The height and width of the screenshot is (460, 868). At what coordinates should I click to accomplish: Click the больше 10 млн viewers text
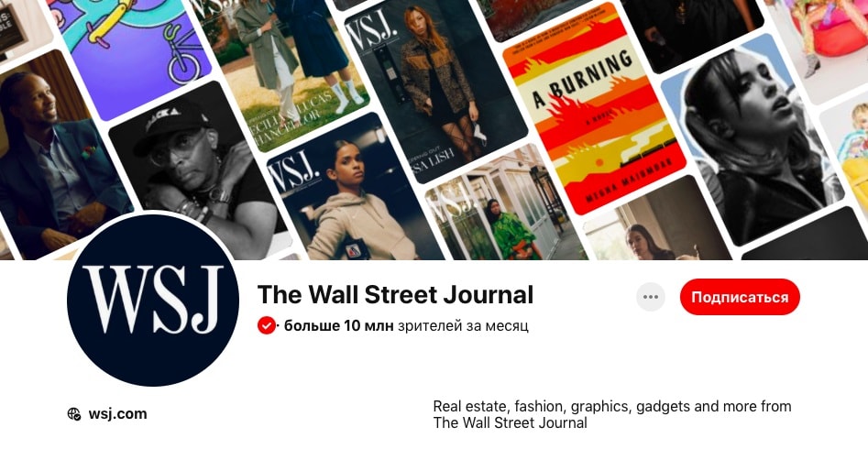point(338,325)
